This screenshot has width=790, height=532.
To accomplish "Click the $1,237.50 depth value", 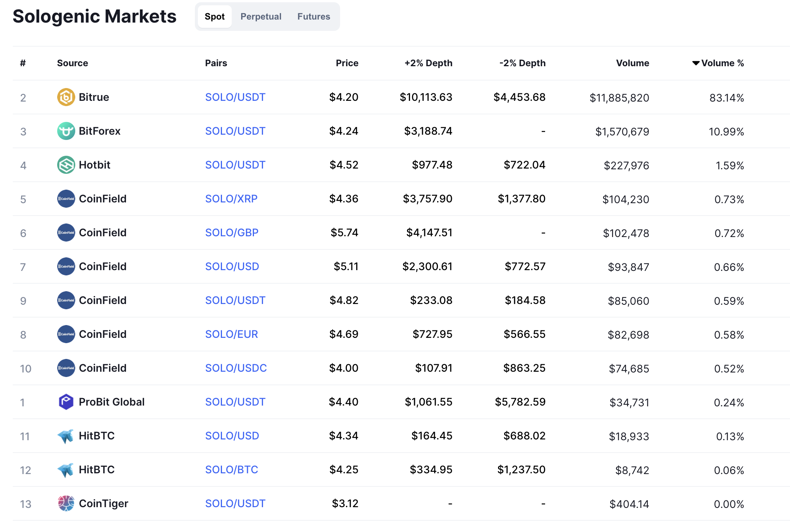I will point(521,470).
